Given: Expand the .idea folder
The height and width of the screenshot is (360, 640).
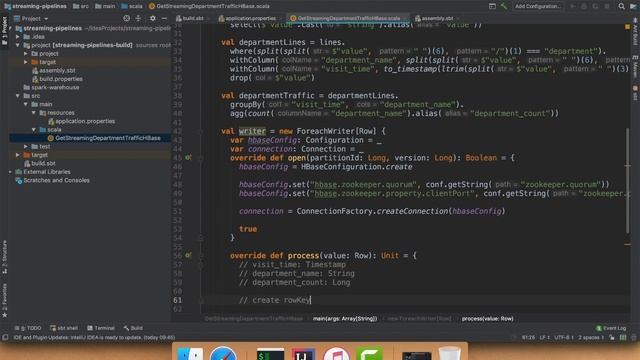Looking at the screenshot, I should click(x=18, y=37).
